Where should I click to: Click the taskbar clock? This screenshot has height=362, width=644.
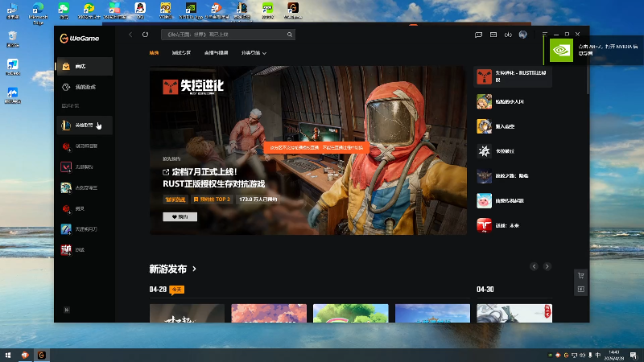[614, 356]
